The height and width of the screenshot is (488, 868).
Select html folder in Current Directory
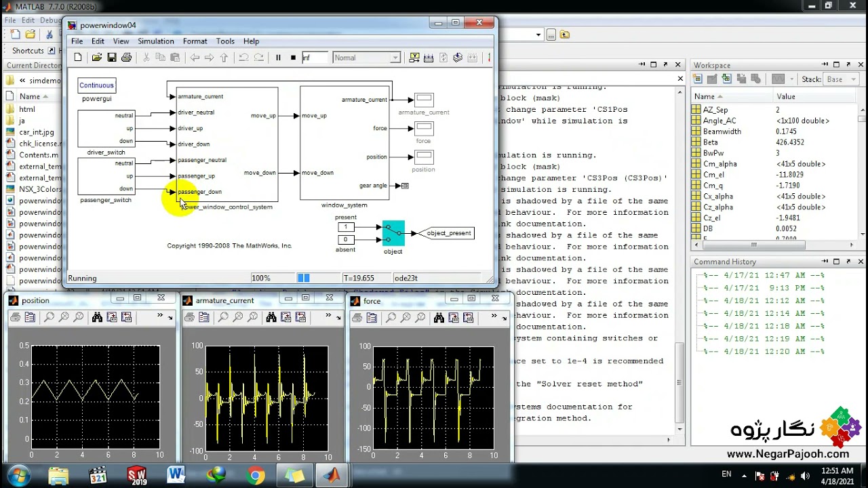coord(27,109)
